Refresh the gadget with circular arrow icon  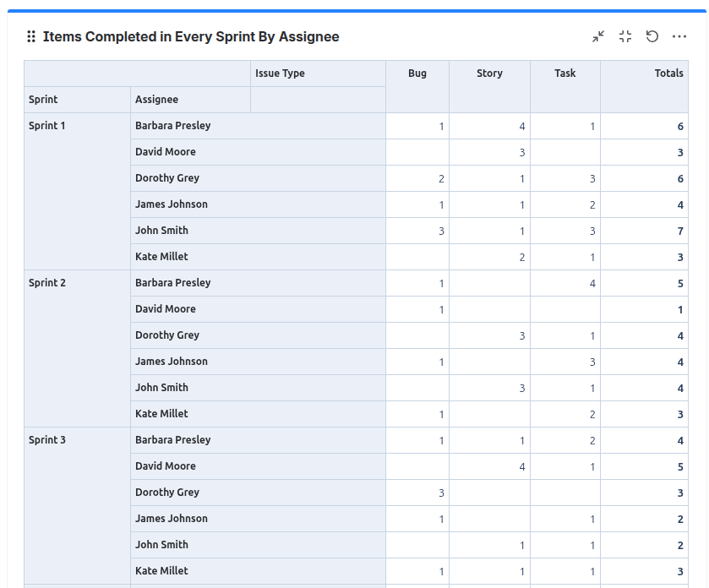pos(652,36)
